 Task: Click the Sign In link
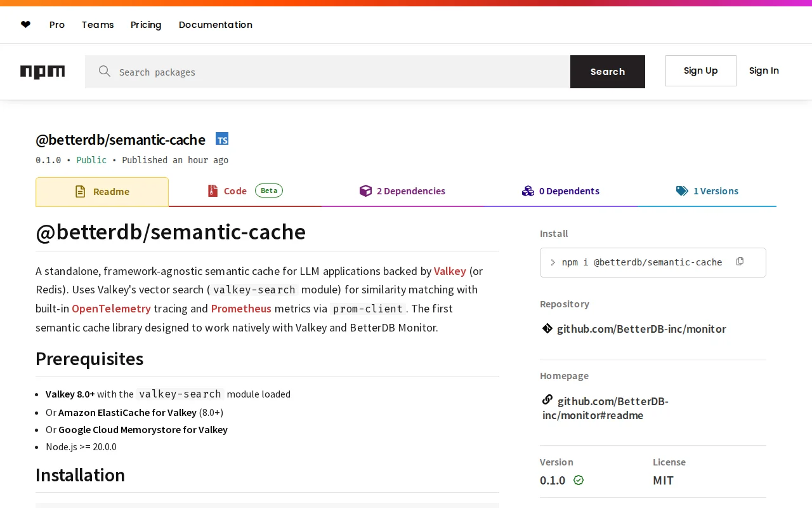[764, 70]
